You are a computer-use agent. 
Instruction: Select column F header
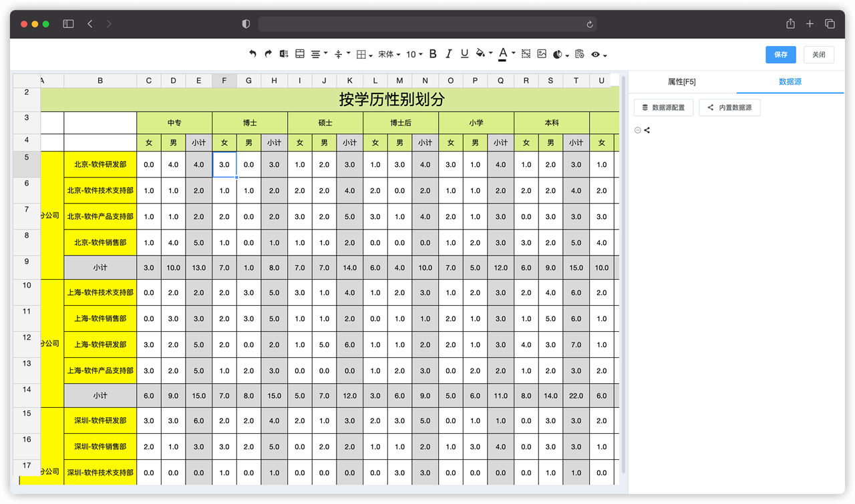point(224,81)
